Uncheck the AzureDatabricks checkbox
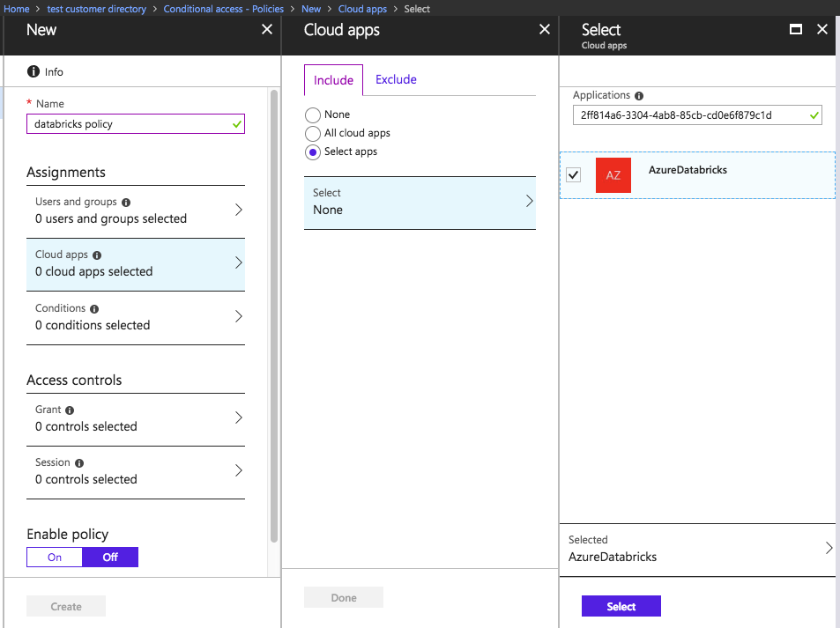The height and width of the screenshot is (628, 840). click(574, 175)
